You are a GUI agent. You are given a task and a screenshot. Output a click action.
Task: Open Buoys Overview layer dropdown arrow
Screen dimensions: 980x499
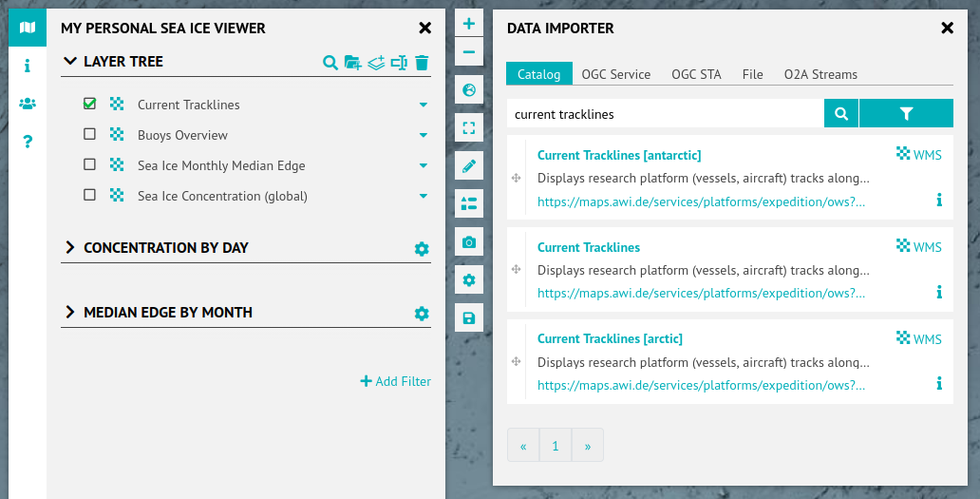pos(424,135)
